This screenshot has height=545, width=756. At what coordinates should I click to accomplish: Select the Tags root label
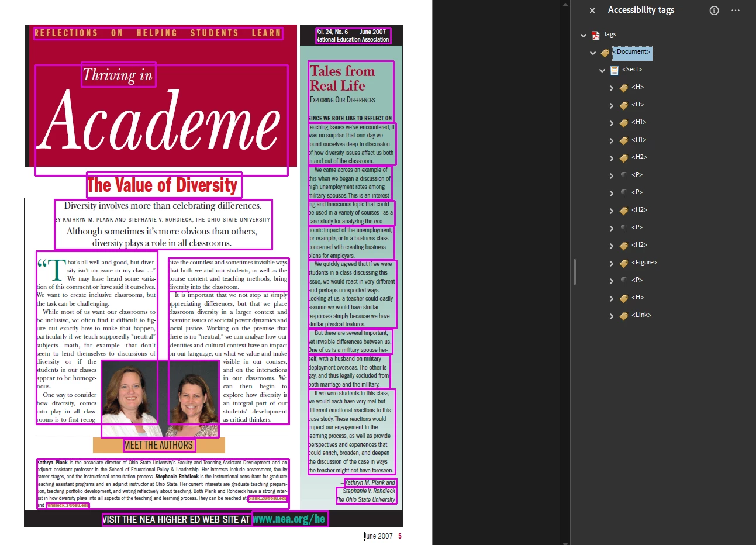click(610, 35)
